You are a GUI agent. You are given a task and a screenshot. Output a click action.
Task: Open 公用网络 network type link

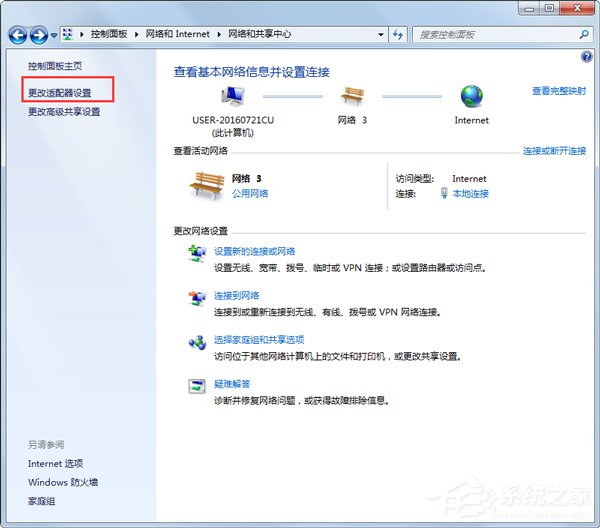click(x=250, y=194)
